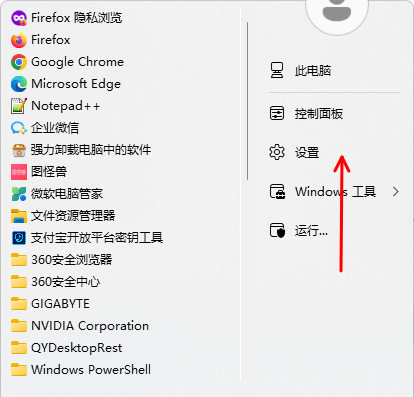The height and width of the screenshot is (397, 414).
Task: Click the 设置 gear icon
Action: point(277,152)
